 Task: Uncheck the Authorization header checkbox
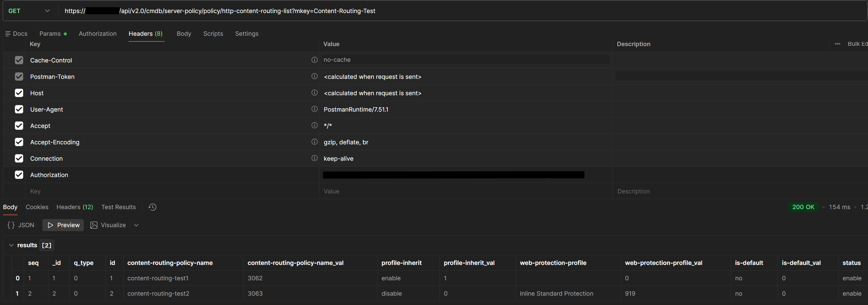(19, 175)
